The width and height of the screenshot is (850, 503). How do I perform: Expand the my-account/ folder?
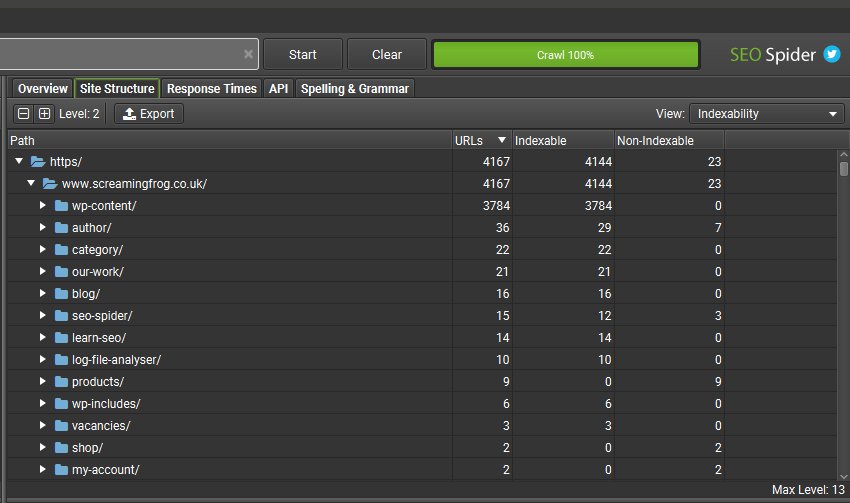42,469
